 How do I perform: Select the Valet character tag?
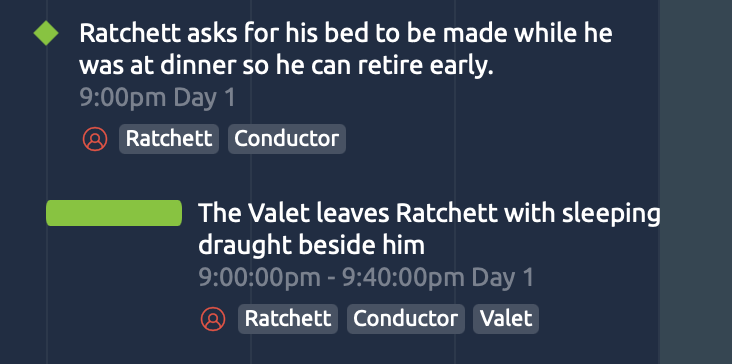pyautogui.click(x=506, y=319)
